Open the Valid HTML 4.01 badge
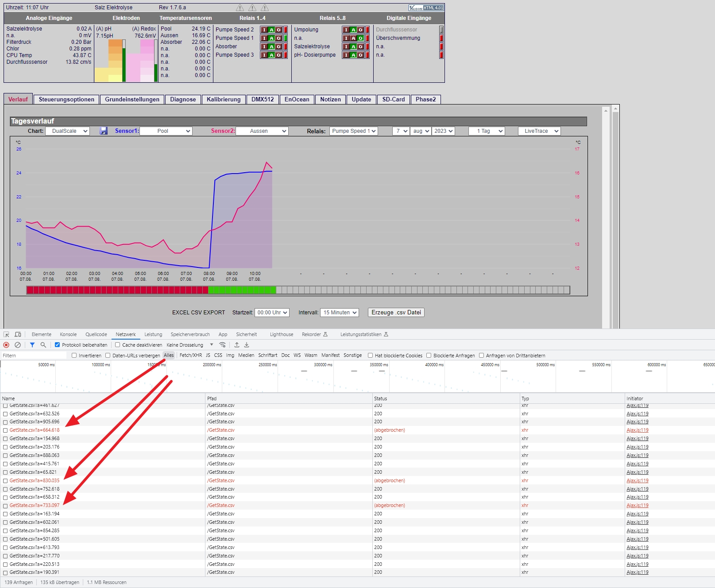This screenshot has height=588, width=715. [x=426, y=8]
